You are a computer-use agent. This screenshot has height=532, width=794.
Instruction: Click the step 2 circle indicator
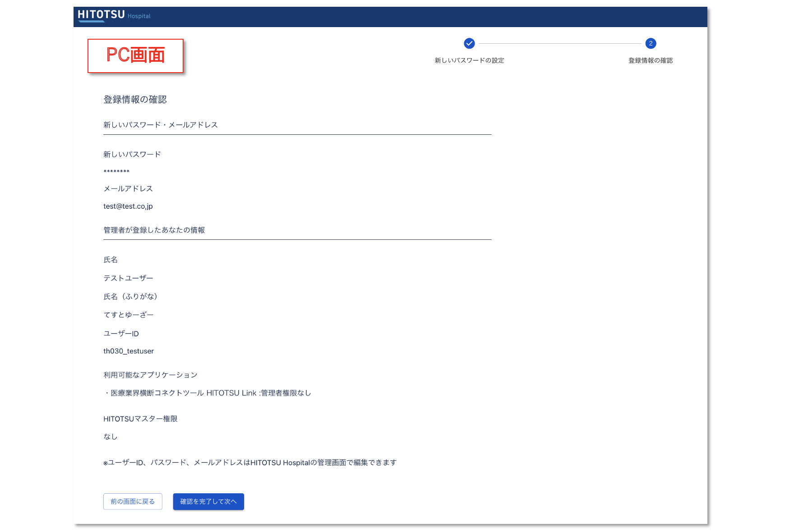pos(651,43)
